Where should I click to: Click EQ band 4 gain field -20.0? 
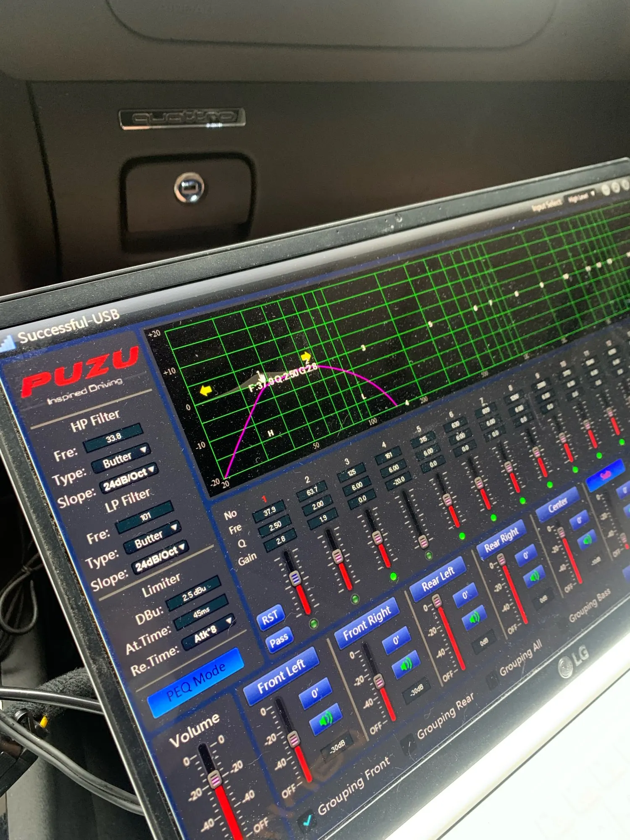click(398, 480)
